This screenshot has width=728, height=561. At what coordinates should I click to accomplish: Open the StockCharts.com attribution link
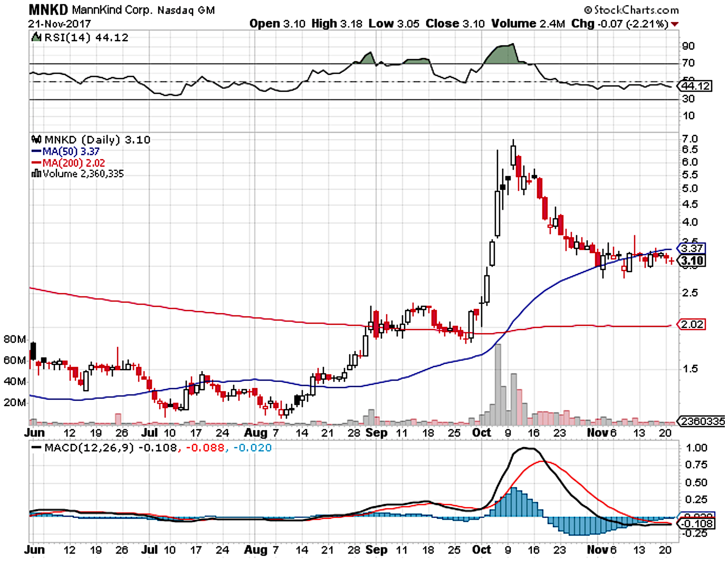point(631,9)
